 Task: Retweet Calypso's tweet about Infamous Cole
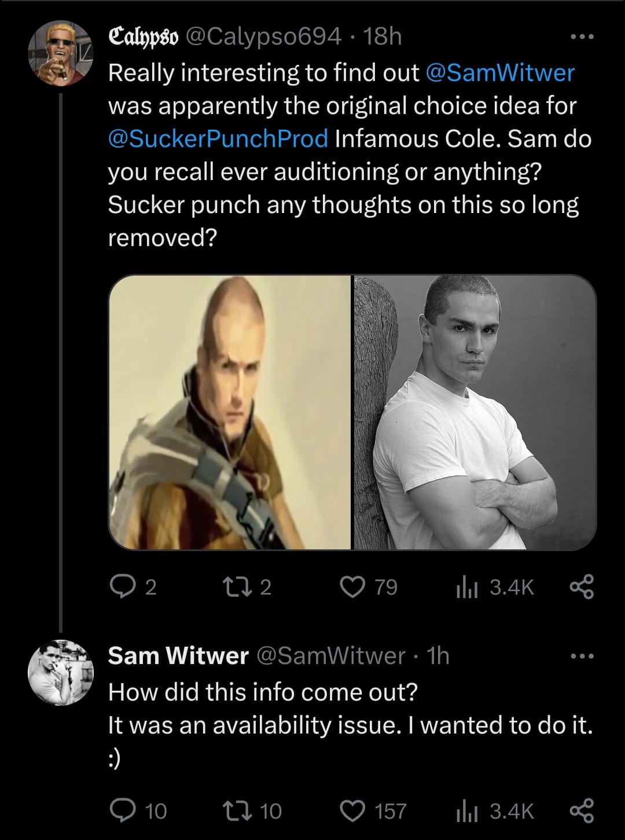(x=238, y=588)
